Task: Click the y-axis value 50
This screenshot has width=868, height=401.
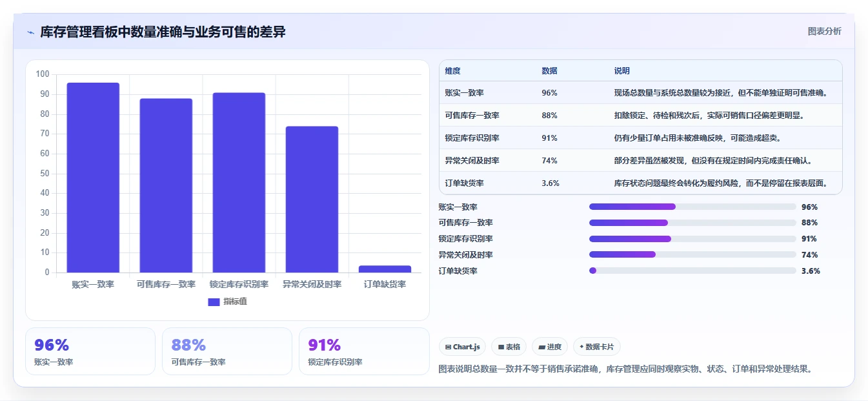Action: click(x=45, y=173)
